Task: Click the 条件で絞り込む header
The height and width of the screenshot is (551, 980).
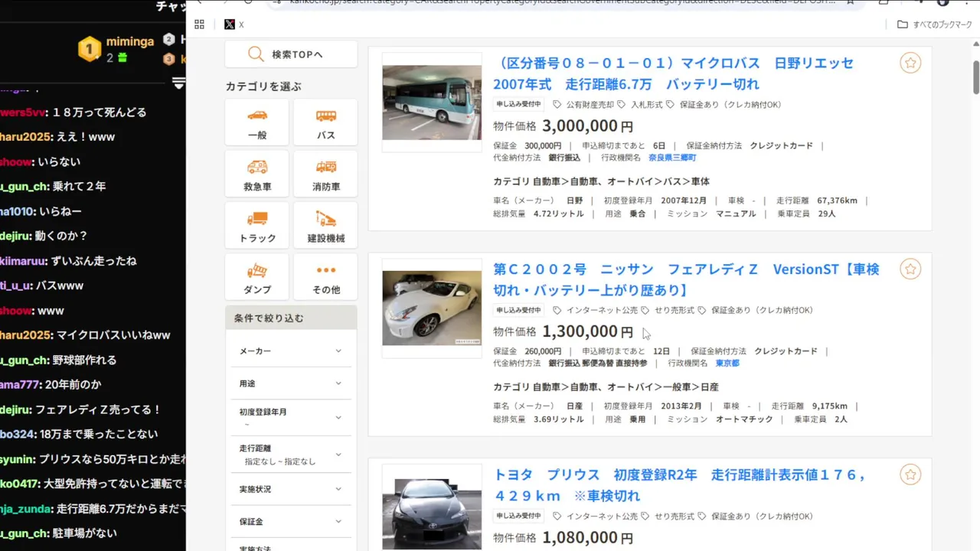Action: tap(291, 318)
